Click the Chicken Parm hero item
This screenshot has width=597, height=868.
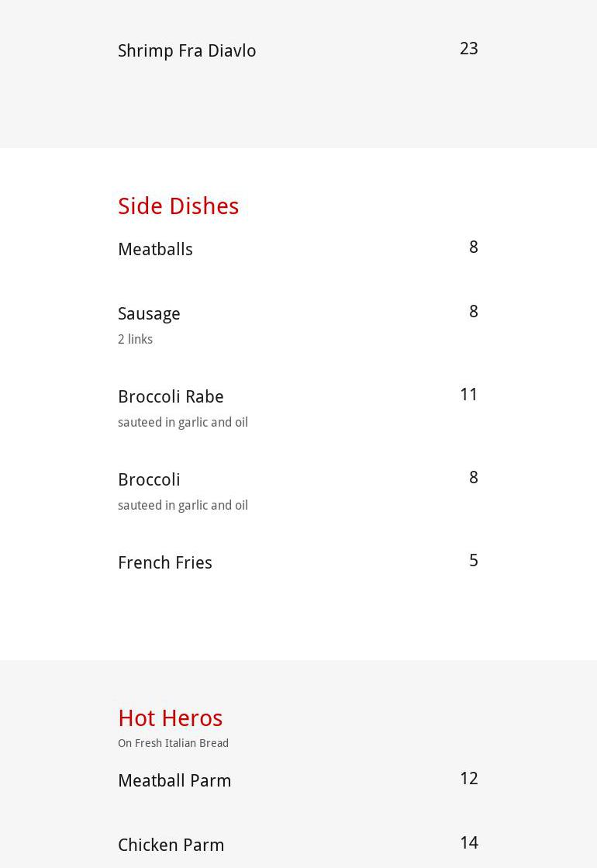pyautogui.click(x=171, y=846)
